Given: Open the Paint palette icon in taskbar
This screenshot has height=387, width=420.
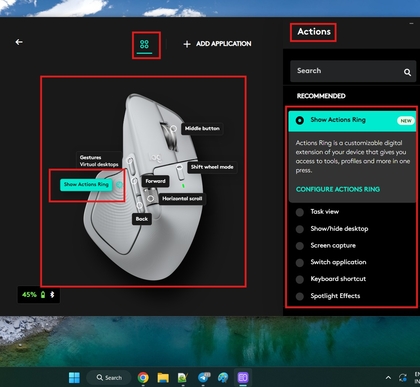Looking at the screenshot, I should (x=223, y=378).
